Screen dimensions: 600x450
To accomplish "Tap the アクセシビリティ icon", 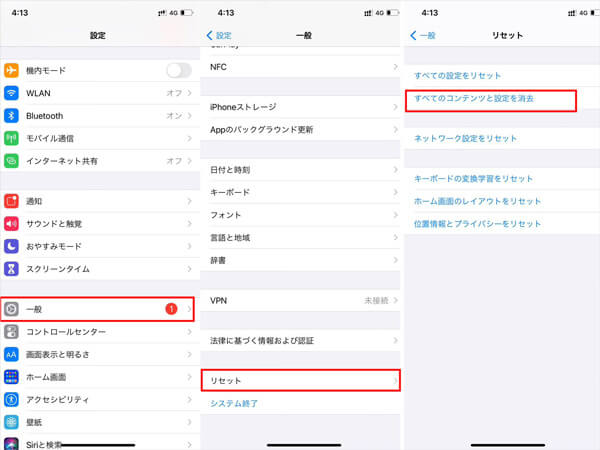I will point(11,399).
